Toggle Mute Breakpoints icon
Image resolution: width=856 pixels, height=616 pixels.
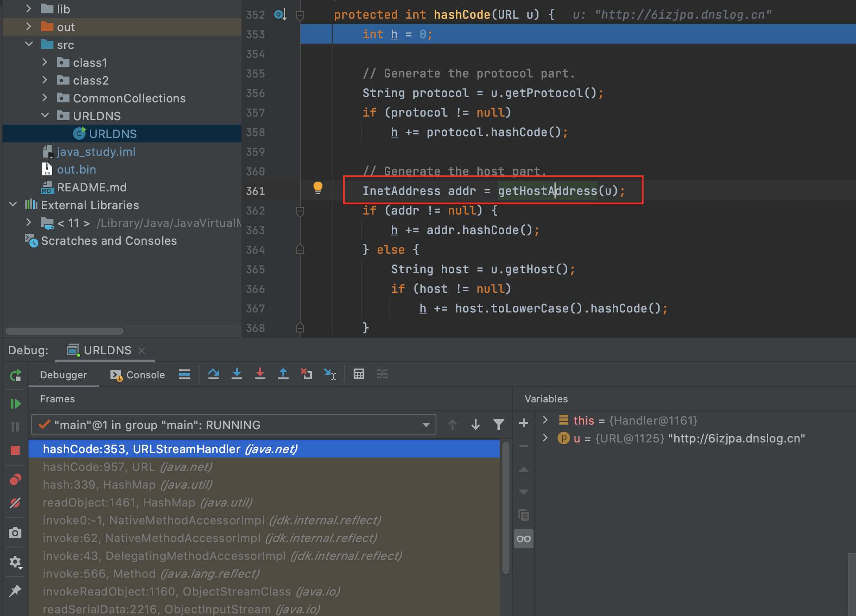coord(15,503)
